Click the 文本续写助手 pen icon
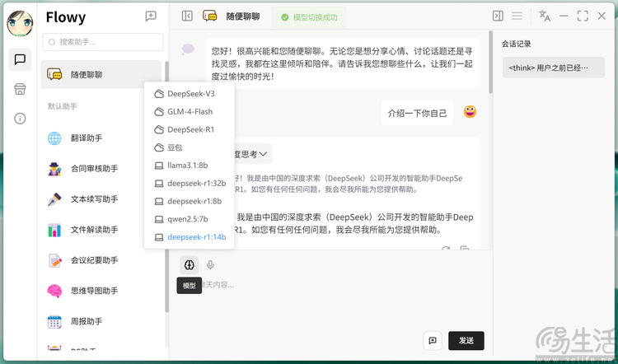 [54, 199]
